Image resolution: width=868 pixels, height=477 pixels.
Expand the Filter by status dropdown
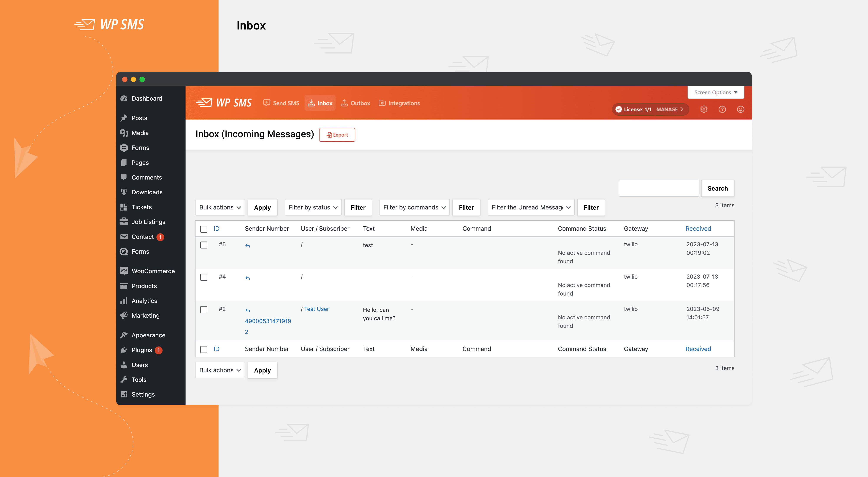[x=313, y=207]
